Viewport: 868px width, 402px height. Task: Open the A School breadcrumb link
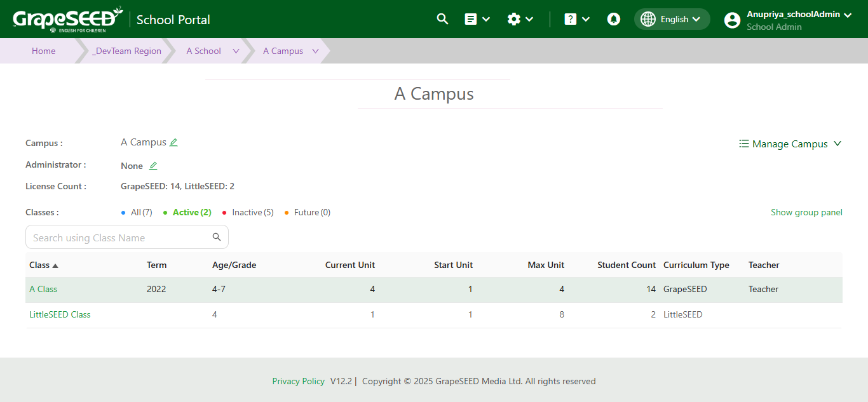(203, 51)
